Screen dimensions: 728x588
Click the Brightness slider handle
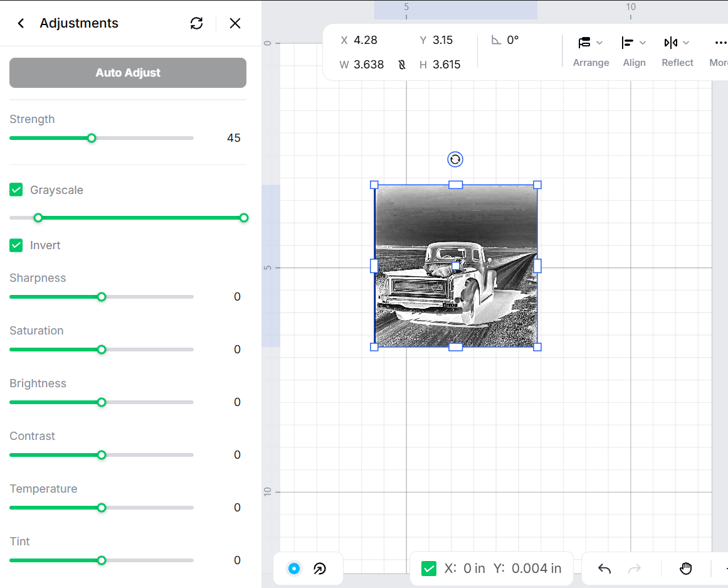[102, 402]
